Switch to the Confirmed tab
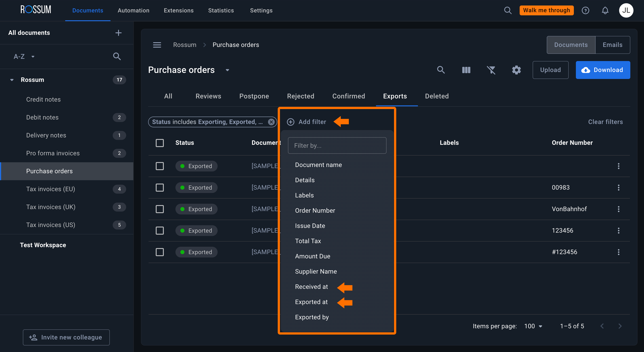This screenshot has height=352, width=644. pos(349,96)
